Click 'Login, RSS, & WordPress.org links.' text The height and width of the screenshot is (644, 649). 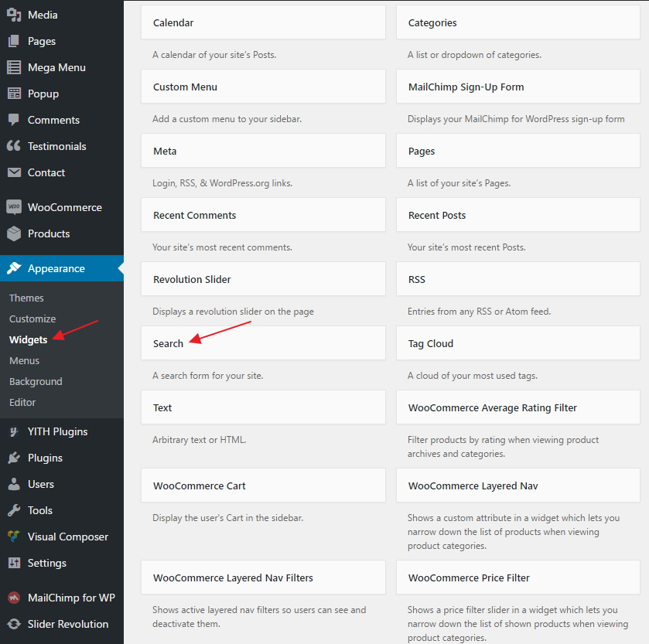(222, 182)
